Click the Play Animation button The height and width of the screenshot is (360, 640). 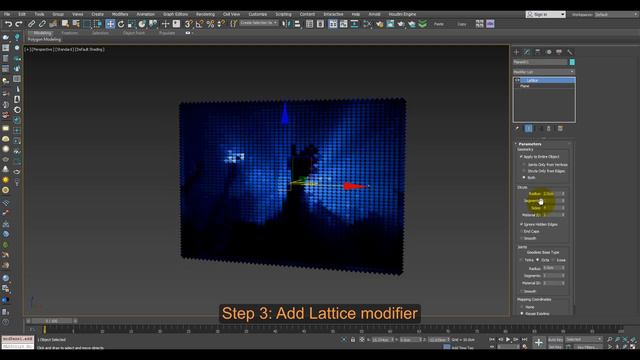[508, 340]
